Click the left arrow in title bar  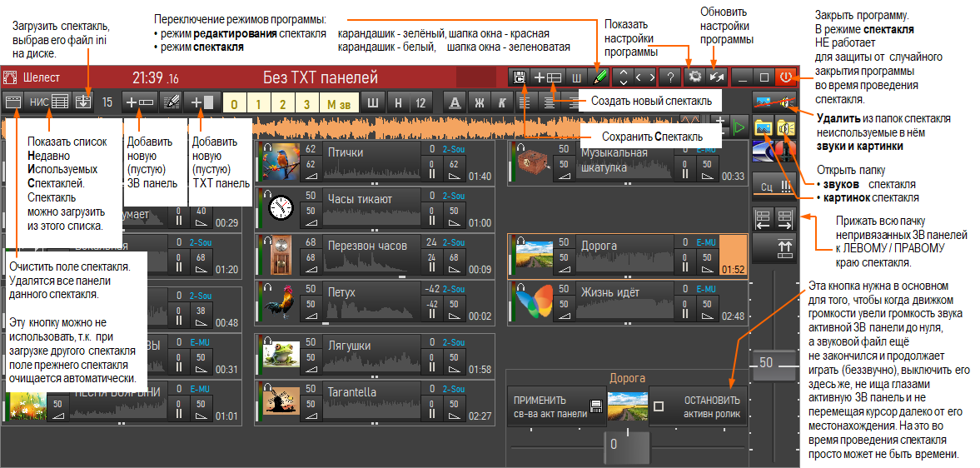(639, 77)
